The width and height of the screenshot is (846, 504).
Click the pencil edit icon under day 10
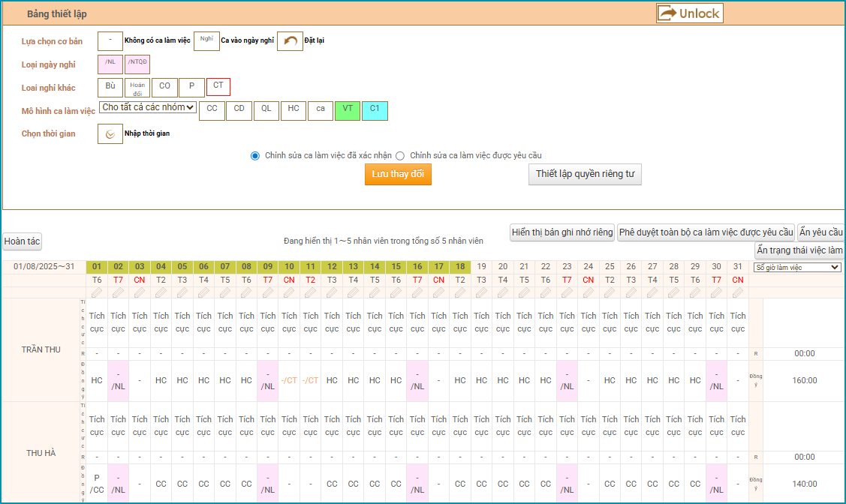(x=289, y=292)
